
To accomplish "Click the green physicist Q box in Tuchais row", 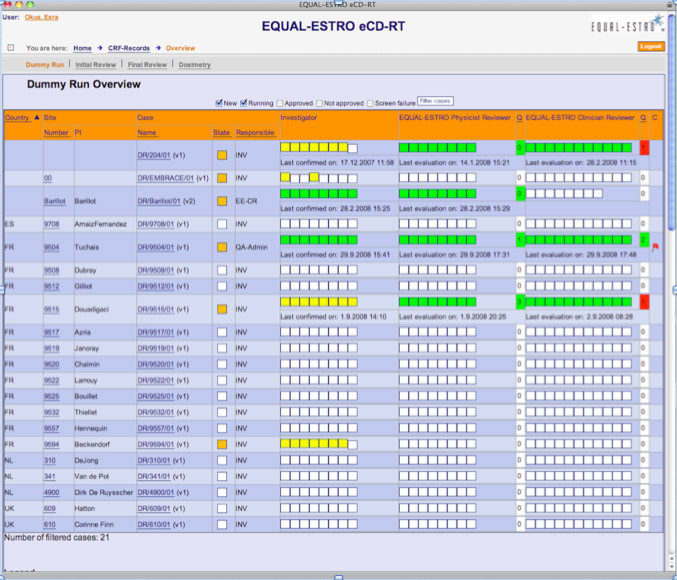I will [x=520, y=240].
